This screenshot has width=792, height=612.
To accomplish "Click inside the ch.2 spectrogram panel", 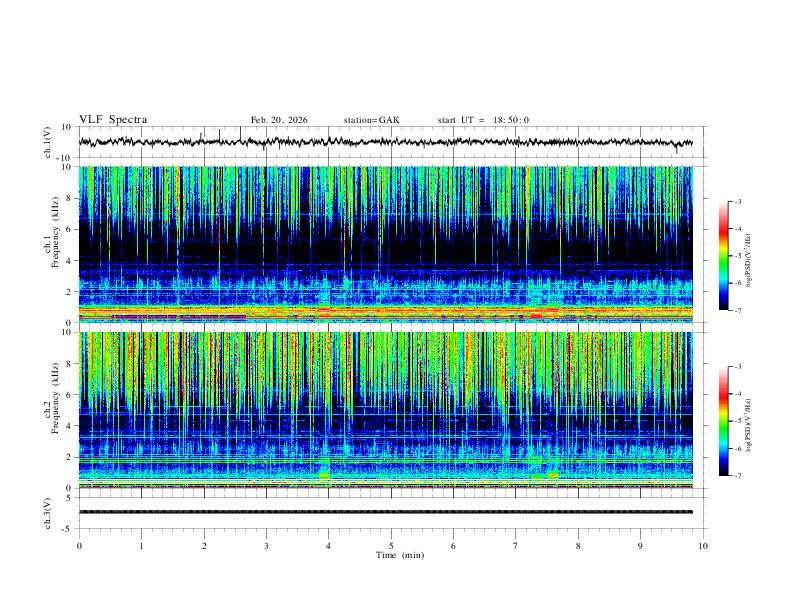I will click(x=385, y=410).
